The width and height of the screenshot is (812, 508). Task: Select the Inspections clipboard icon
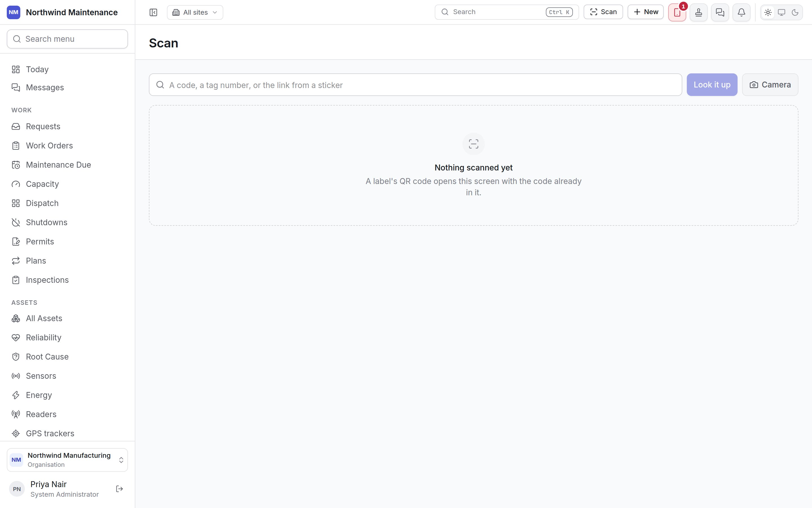[16, 280]
